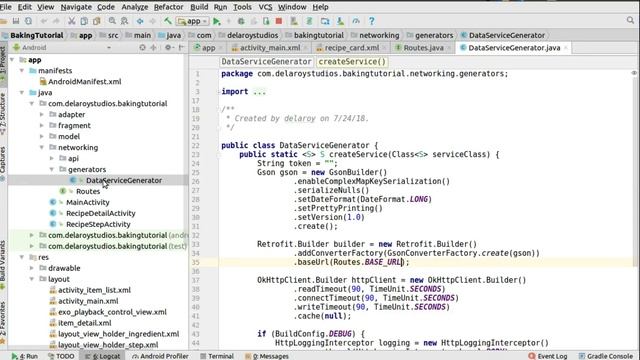Click the Make Project hammer icon
This screenshot has width=640, height=360.
tap(168, 21)
